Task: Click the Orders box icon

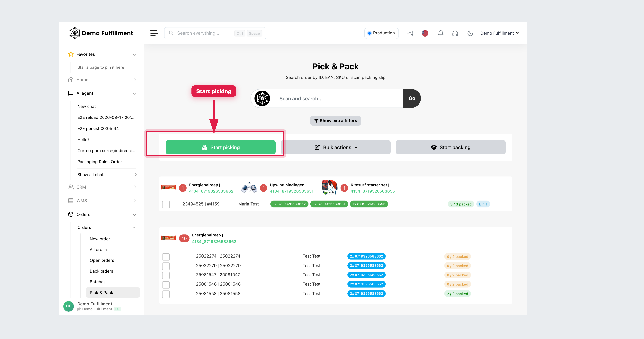Action: pos(71,214)
